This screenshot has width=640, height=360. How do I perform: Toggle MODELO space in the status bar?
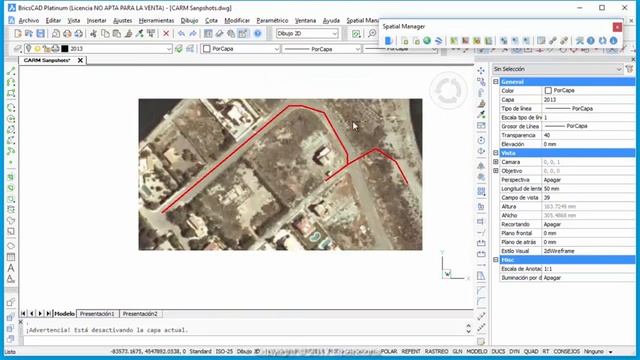pyautogui.click(x=477, y=351)
